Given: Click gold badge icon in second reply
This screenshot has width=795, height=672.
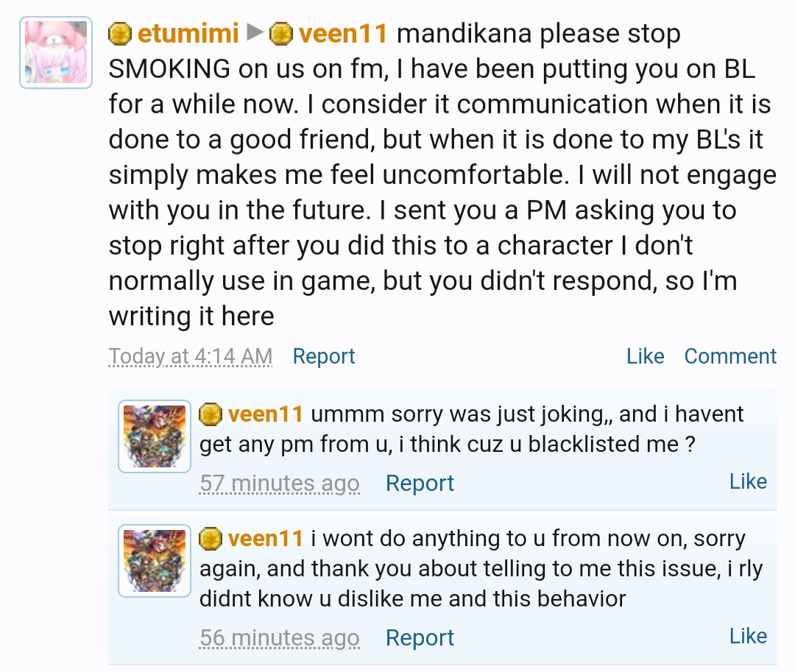Looking at the screenshot, I should (211, 539).
